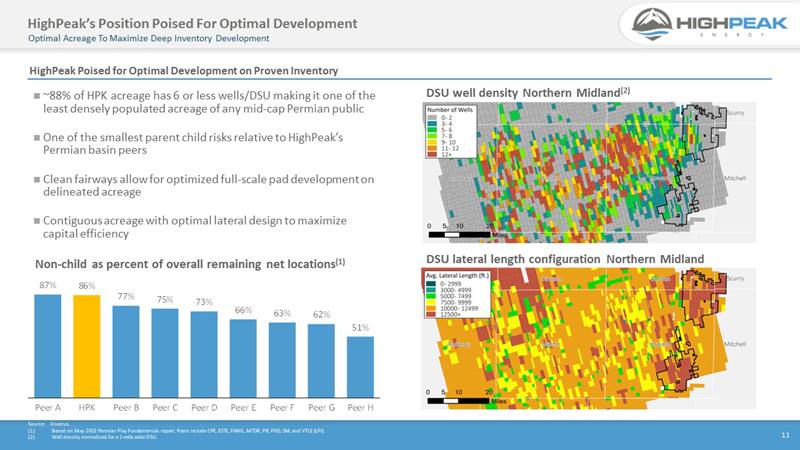Click the Peer A 87% bar
Viewport: 800px width, 450px height.
48,345
